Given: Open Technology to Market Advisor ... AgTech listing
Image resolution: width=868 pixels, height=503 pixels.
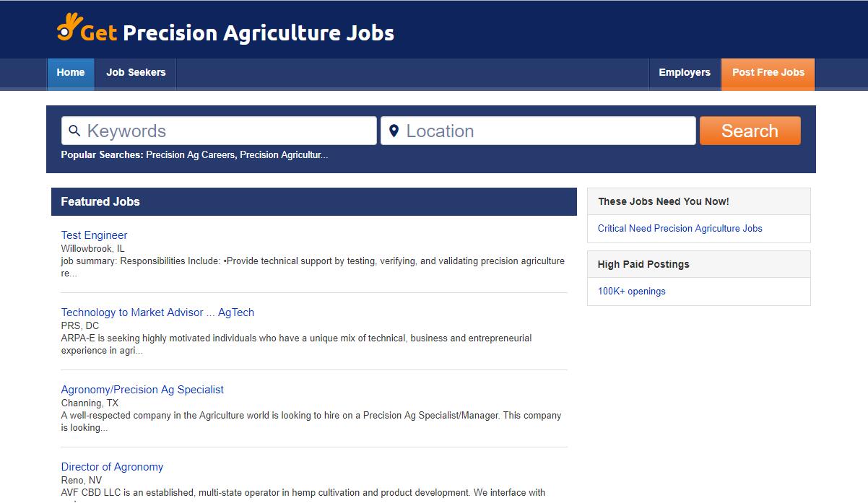Looking at the screenshot, I should (x=157, y=312).
